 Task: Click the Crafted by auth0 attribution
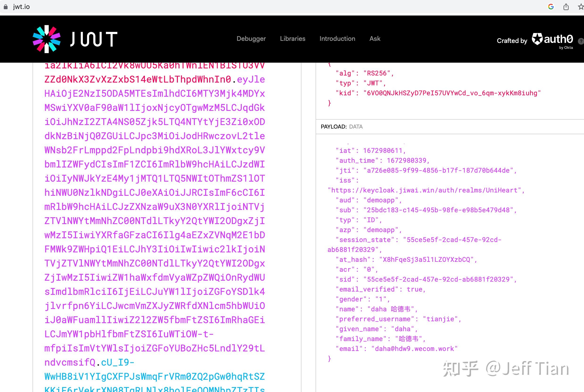(x=512, y=41)
